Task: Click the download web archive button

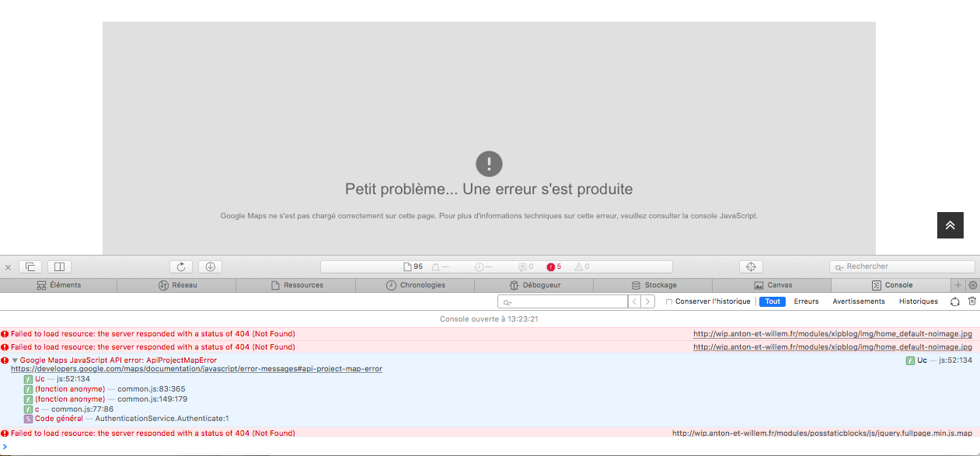Action: (x=210, y=266)
